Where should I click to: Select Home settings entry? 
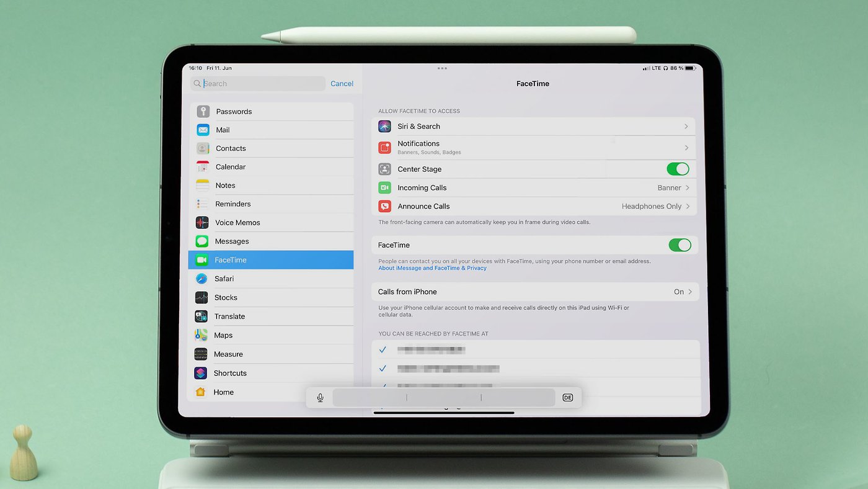point(270,392)
